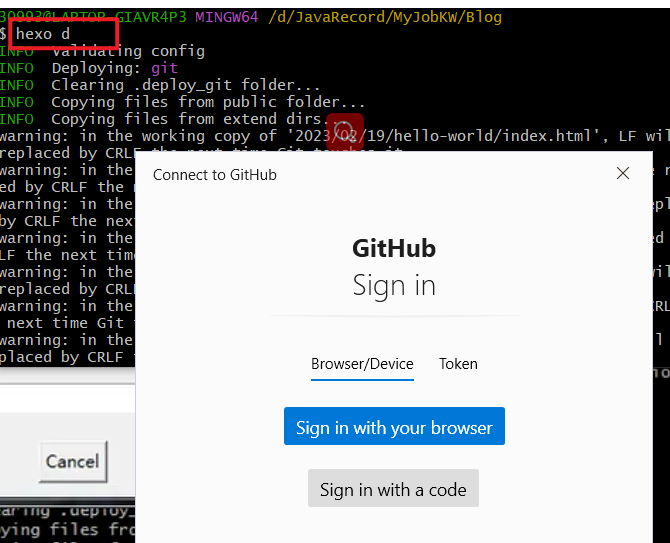
Task: Click Sign in with your browser button
Action: tap(394, 426)
